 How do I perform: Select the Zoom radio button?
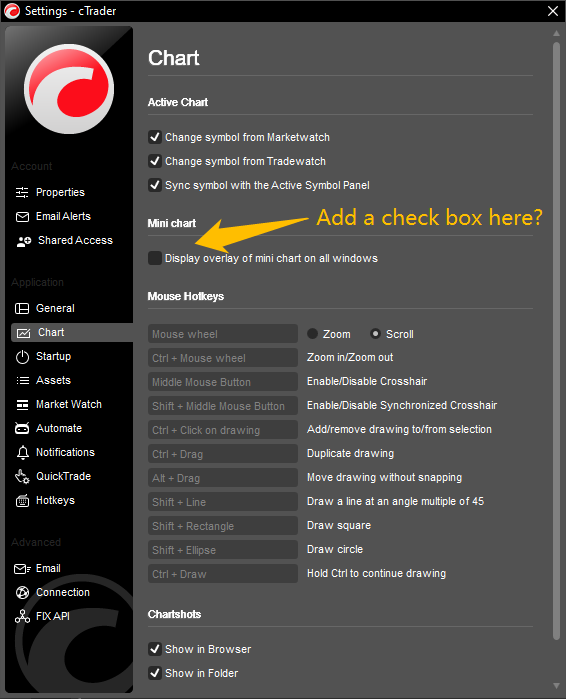click(x=312, y=333)
